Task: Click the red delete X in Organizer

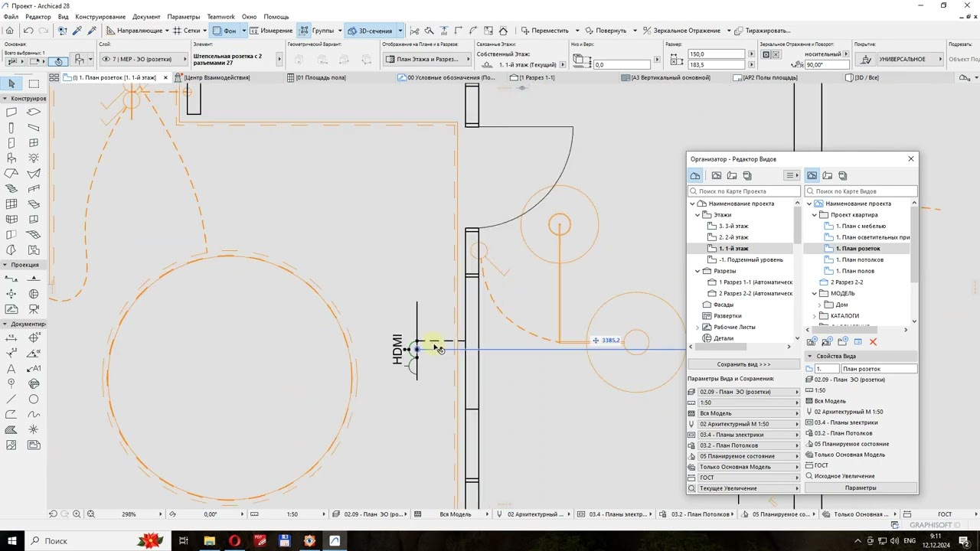Action: (x=873, y=342)
